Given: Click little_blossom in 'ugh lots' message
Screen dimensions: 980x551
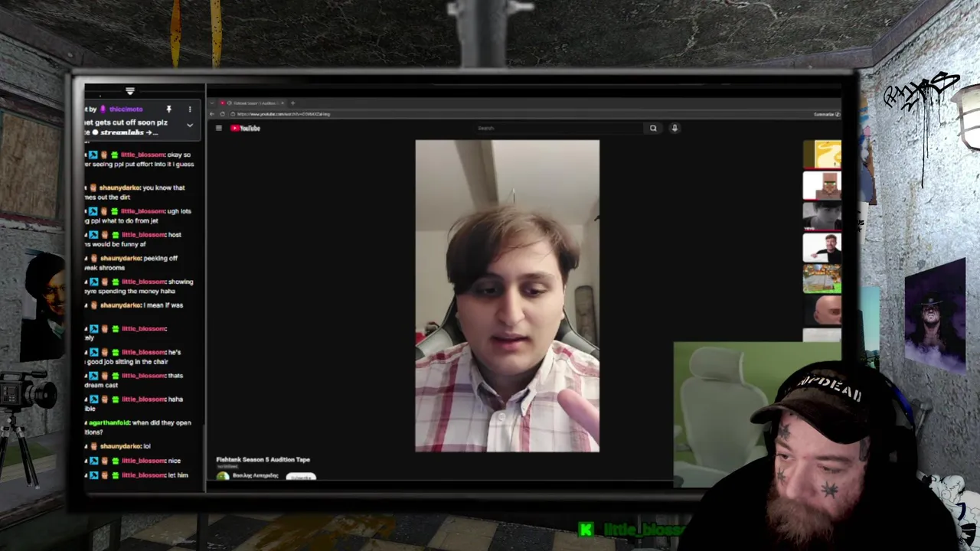Looking at the screenshot, I should tap(143, 211).
